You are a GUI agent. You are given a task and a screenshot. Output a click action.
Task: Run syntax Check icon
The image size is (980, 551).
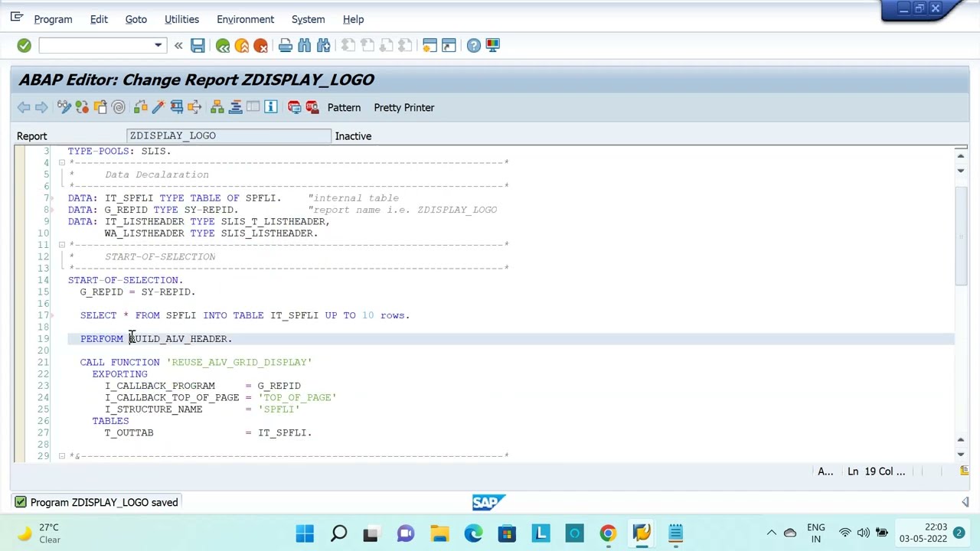point(141,107)
